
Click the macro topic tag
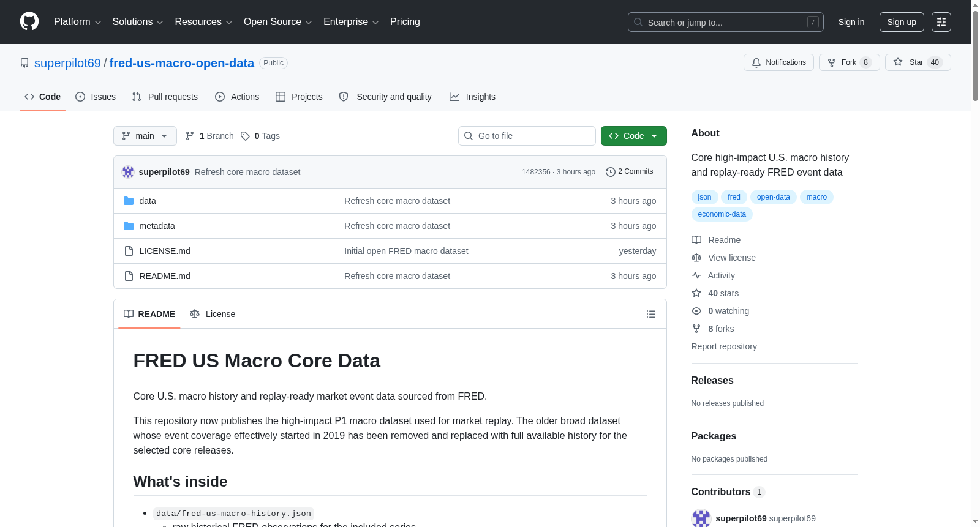click(816, 197)
